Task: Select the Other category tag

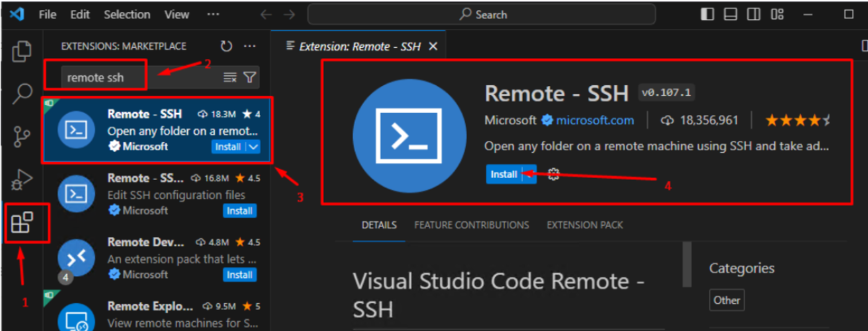Action: click(x=727, y=300)
